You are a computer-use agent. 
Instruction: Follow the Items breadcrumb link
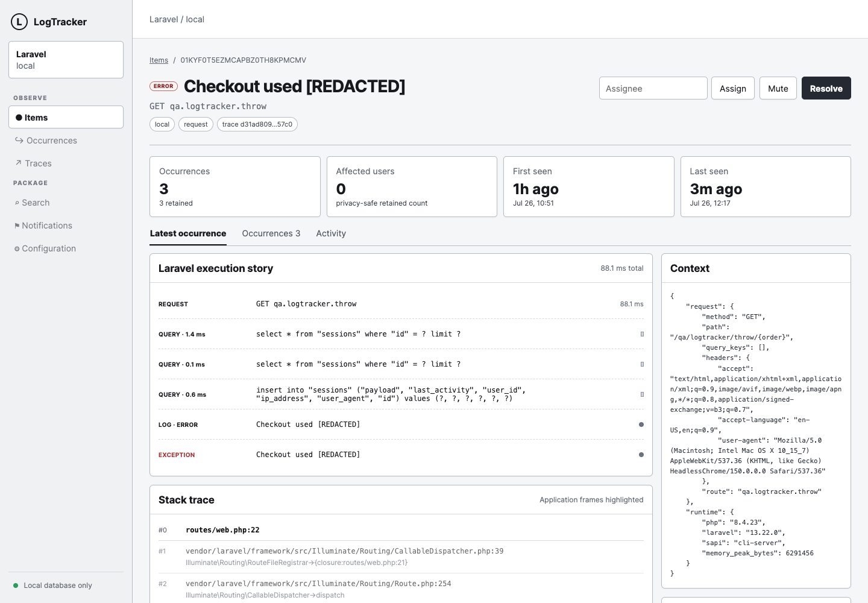(159, 60)
